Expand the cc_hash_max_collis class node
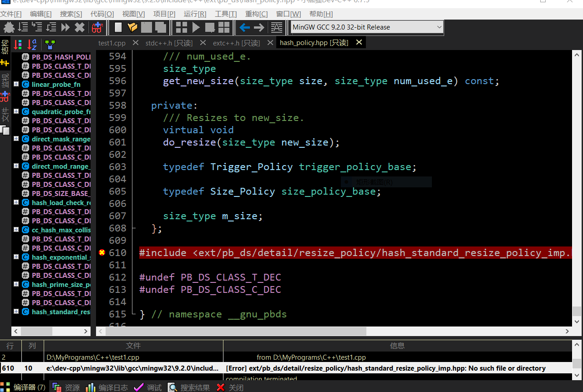Screen dimensions: 583x392 click(16, 230)
